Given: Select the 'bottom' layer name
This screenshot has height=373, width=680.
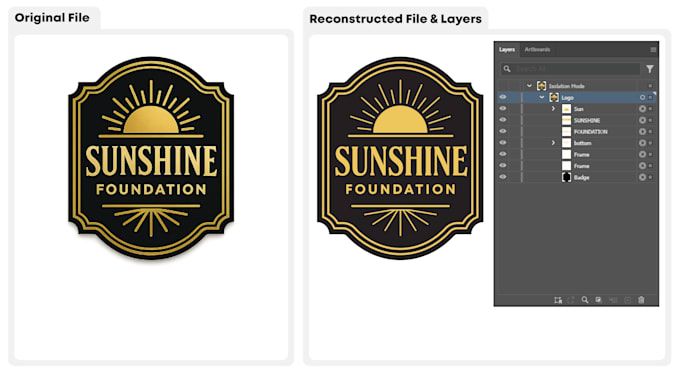Looking at the screenshot, I should pos(582,143).
